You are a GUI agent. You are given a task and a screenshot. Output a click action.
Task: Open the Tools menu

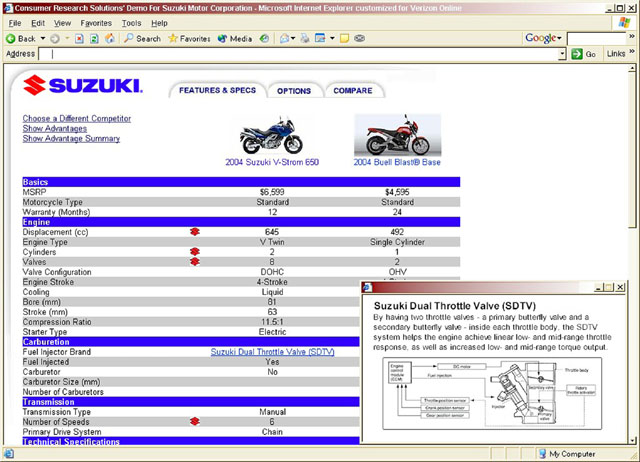click(x=131, y=23)
